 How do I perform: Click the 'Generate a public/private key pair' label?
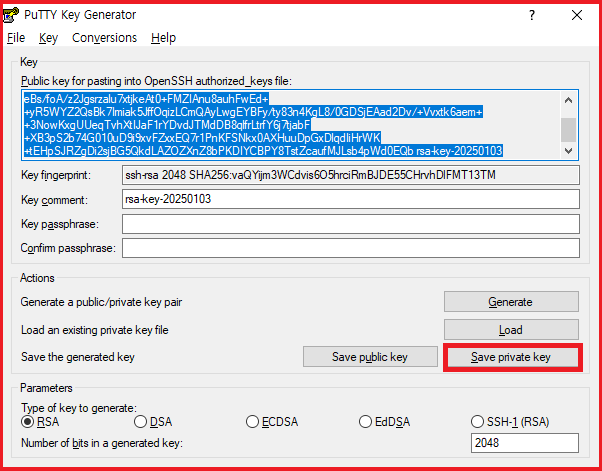pyautogui.click(x=101, y=302)
